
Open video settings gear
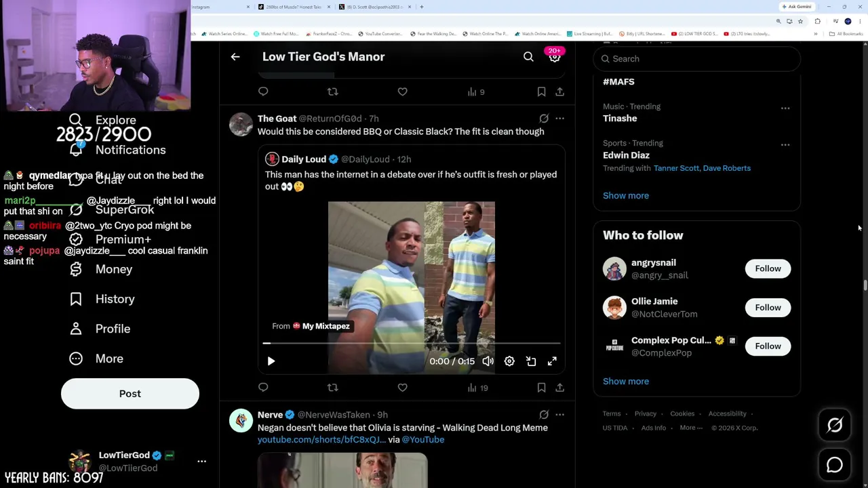pyautogui.click(x=509, y=361)
